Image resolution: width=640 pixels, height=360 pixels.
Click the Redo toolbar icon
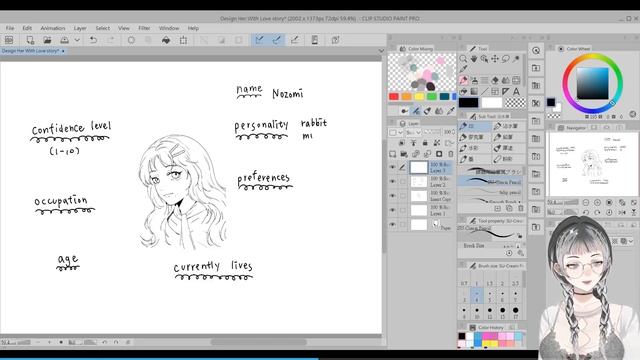[x=111, y=40]
